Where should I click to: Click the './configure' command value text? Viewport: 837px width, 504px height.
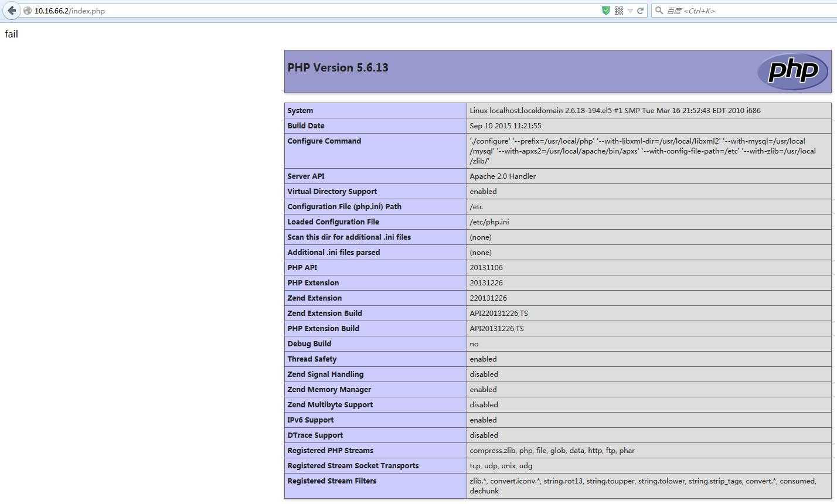642,151
